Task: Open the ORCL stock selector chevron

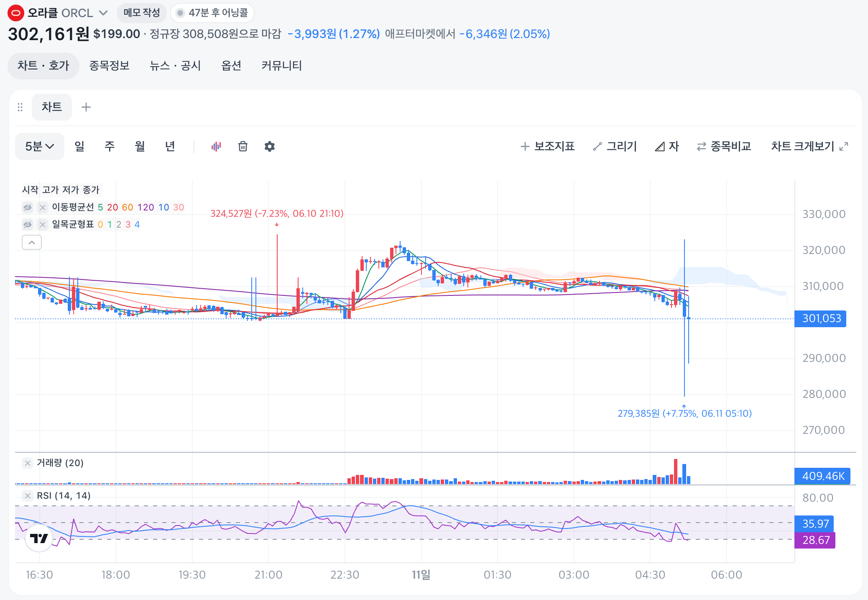Action: [x=103, y=13]
